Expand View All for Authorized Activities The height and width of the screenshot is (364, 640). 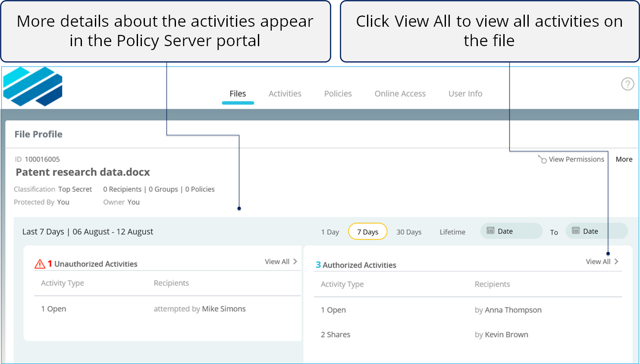coord(602,261)
